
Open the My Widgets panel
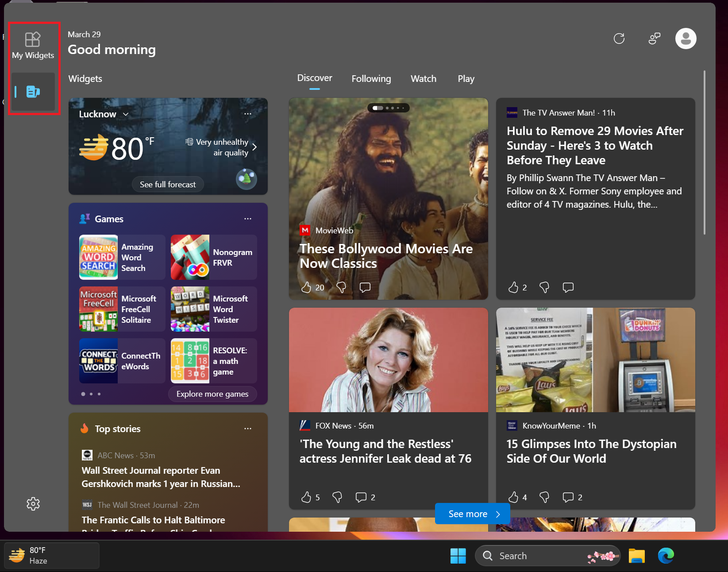tap(33, 44)
